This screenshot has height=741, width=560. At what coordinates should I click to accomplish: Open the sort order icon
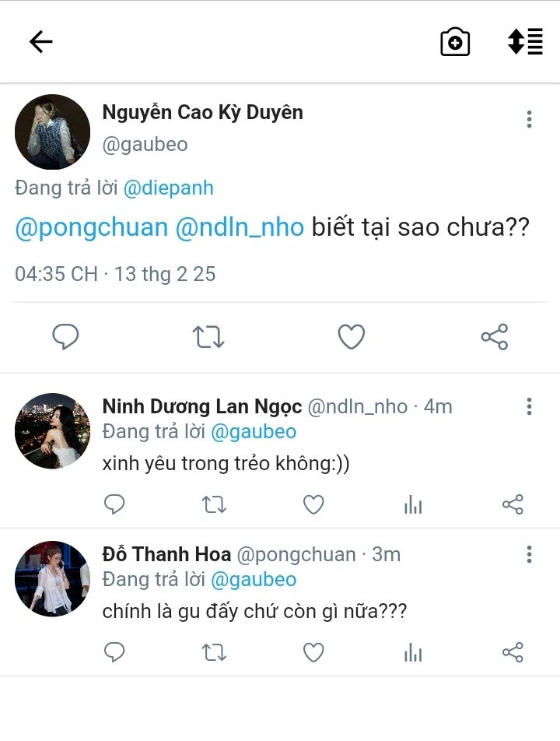pyautogui.click(x=525, y=42)
